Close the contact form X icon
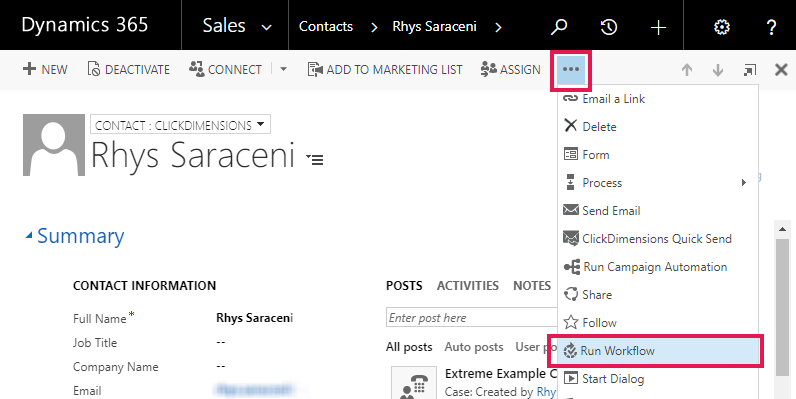Screen dimensions: 796x399 (781, 70)
